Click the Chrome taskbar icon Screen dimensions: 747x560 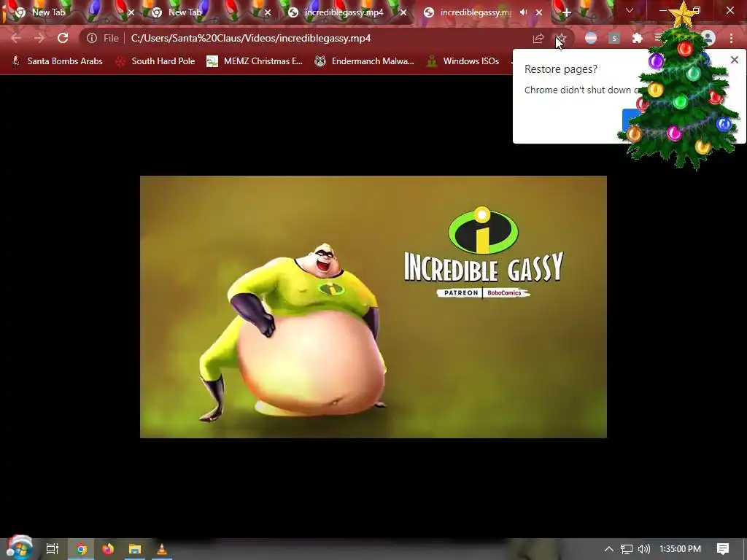(81, 549)
